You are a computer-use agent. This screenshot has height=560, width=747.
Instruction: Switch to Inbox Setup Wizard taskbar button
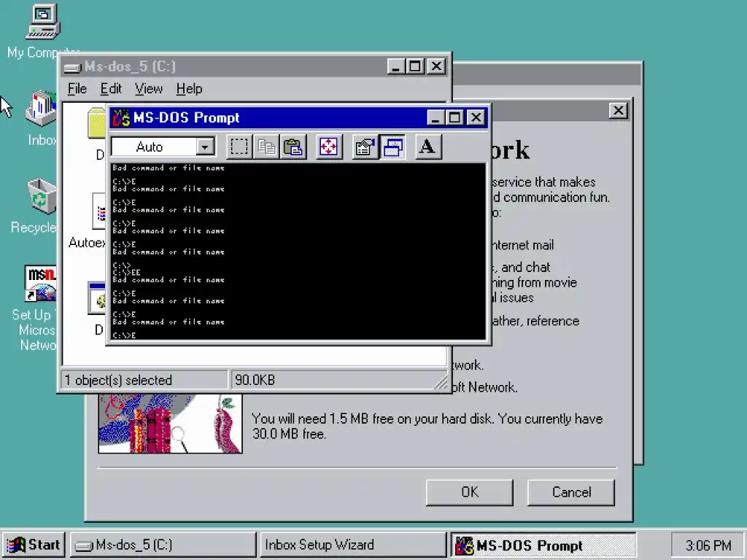353,545
